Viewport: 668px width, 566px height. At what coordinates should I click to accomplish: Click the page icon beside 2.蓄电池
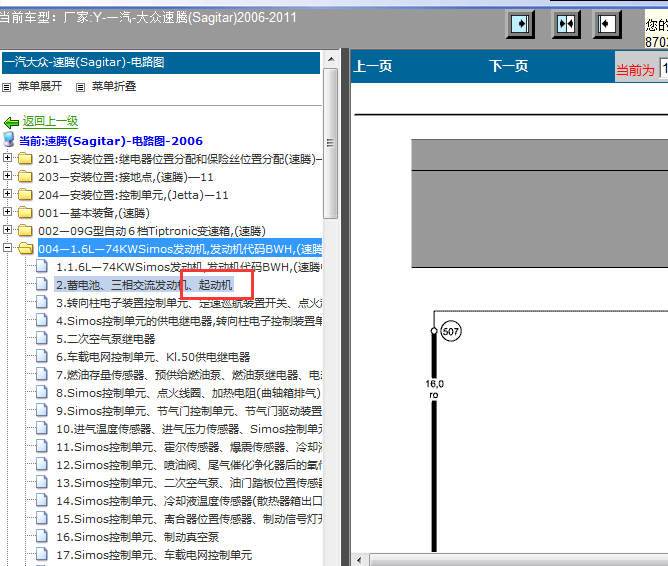tap(42, 284)
